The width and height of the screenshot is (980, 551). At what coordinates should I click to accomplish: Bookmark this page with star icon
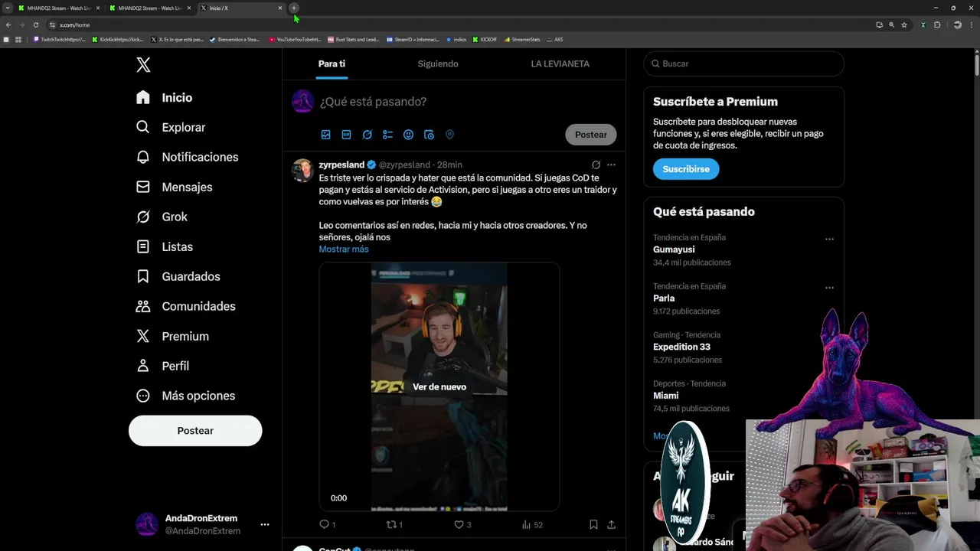click(904, 24)
